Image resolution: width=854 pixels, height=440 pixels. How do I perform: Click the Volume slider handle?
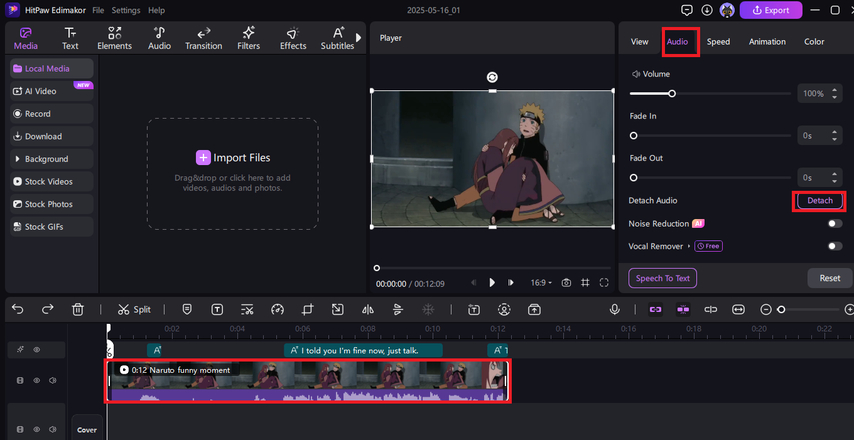point(672,94)
